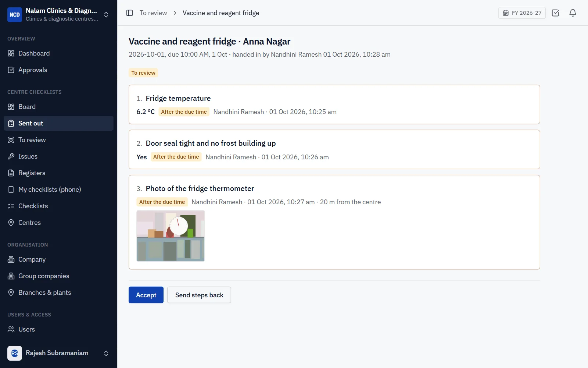Open the fridge thermometer photo thumbnail
Viewport: 588px width, 368px height.
(171, 236)
